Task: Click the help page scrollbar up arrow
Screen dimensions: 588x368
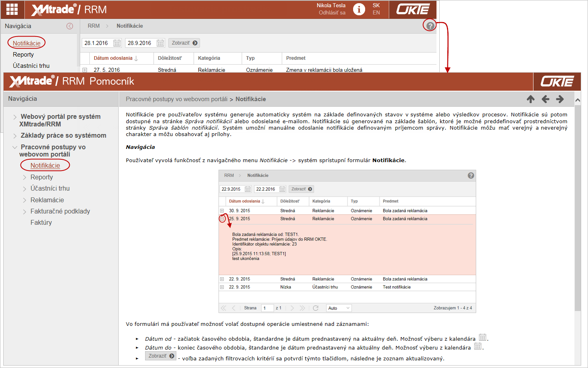Action: (578, 100)
